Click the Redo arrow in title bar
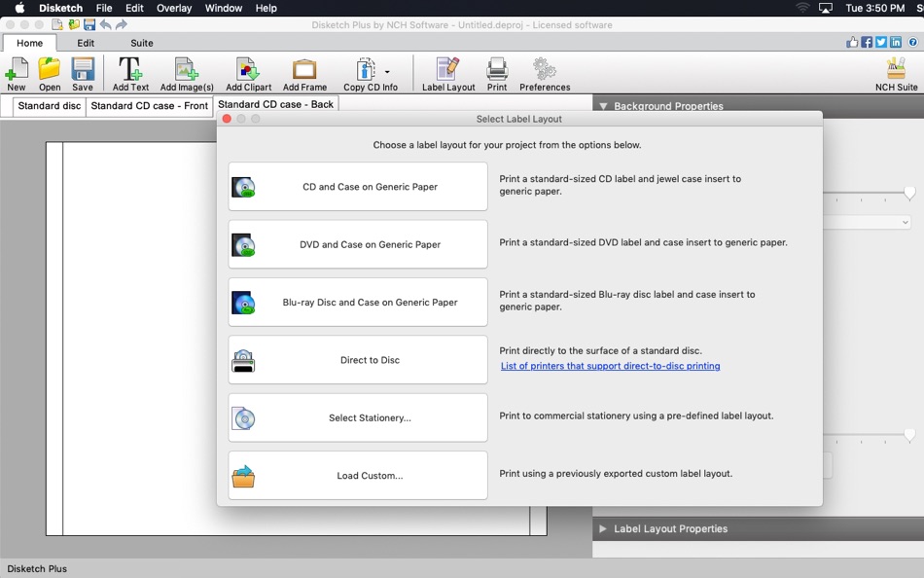 pos(122,24)
